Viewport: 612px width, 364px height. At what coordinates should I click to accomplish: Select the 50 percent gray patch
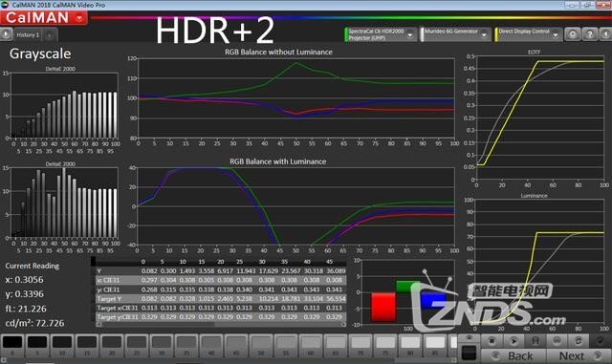(261, 345)
